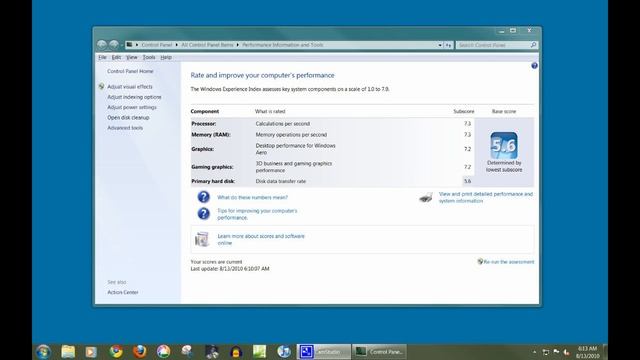Screen dimensions: 640x360
Task: Click the question icon beside 'What do these numbers mean?'
Action: click(x=203, y=197)
